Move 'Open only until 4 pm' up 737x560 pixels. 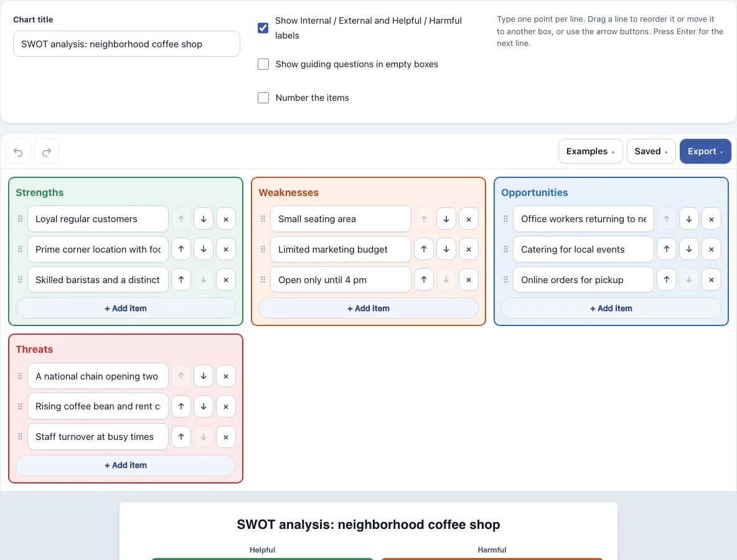[424, 279]
